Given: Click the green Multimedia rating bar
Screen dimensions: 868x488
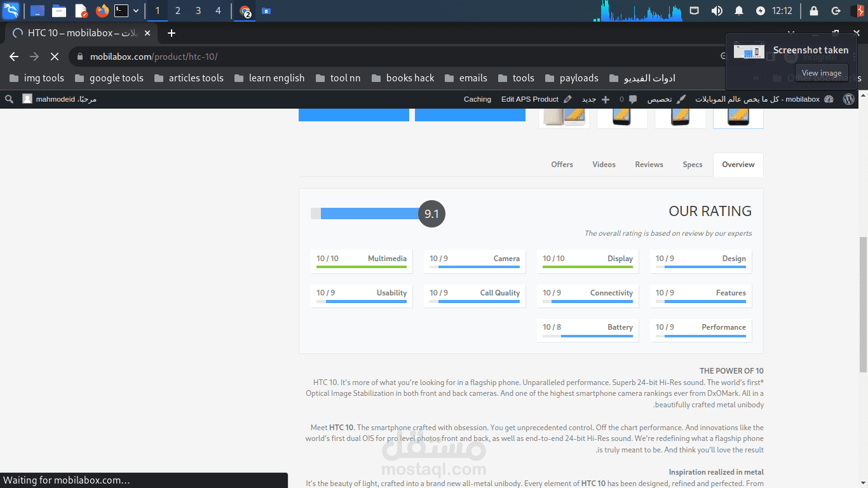Looking at the screenshot, I should pos(362,267).
